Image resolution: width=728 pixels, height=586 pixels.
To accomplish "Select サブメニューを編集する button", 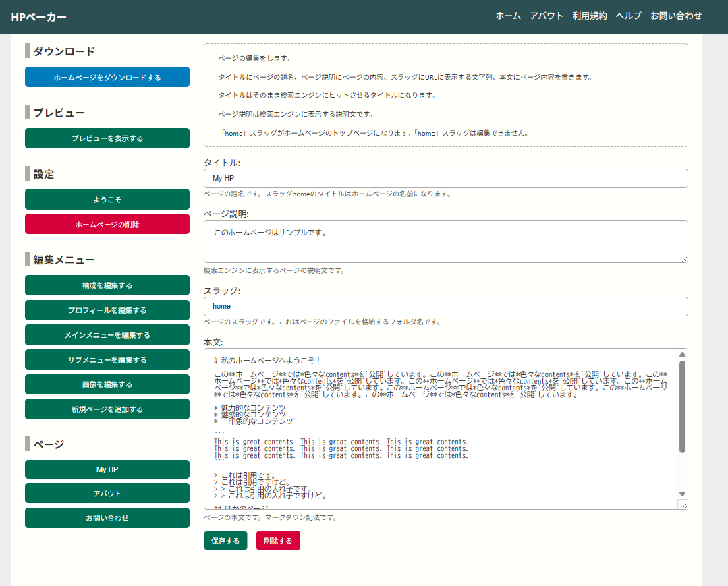I will [107, 359].
